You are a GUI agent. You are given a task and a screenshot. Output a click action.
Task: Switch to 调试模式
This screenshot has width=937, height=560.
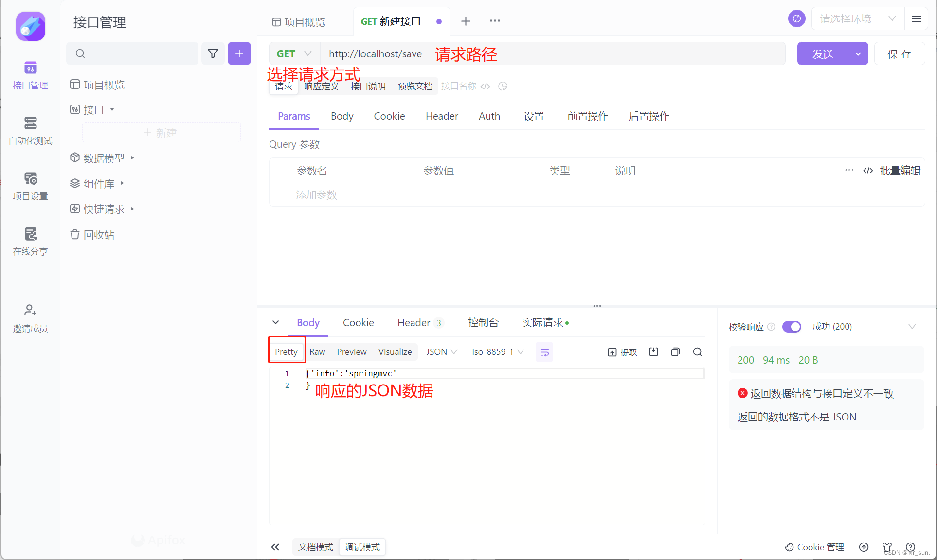(x=362, y=547)
